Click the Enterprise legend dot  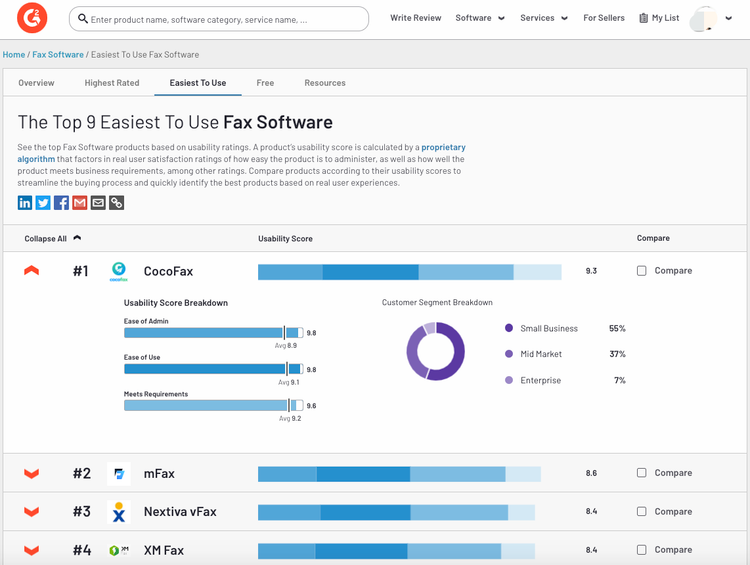point(509,380)
